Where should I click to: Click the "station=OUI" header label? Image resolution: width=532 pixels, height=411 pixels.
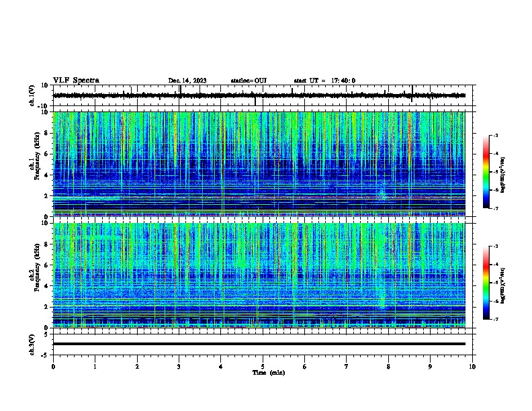[x=249, y=81]
